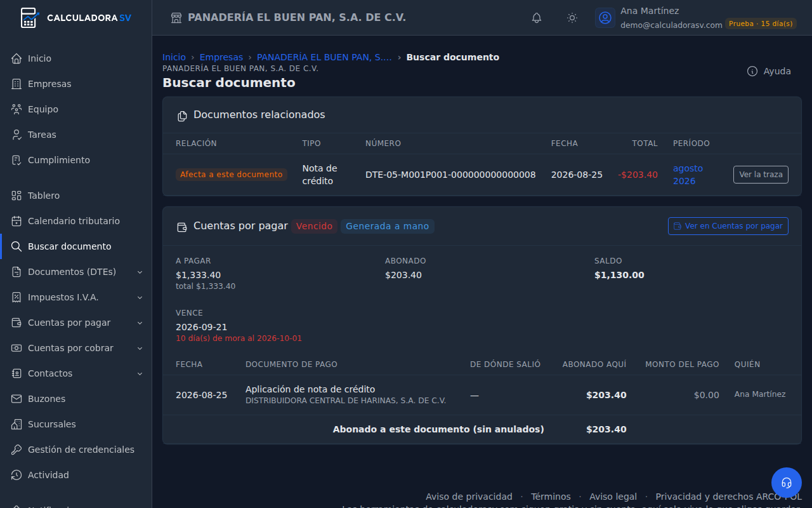Expand the Documentos (DTEs) chevron
Image resolution: width=812 pixels, height=508 pixels.
[140, 272]
